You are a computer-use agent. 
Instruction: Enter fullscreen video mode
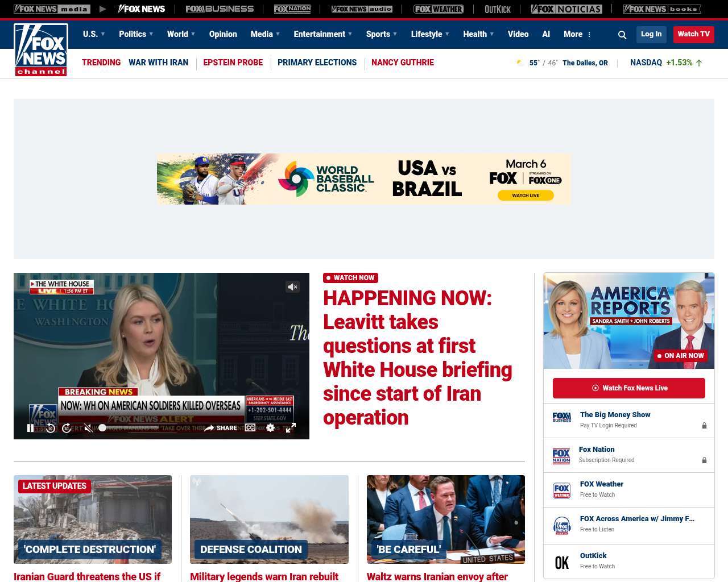(x=291, y=427)
